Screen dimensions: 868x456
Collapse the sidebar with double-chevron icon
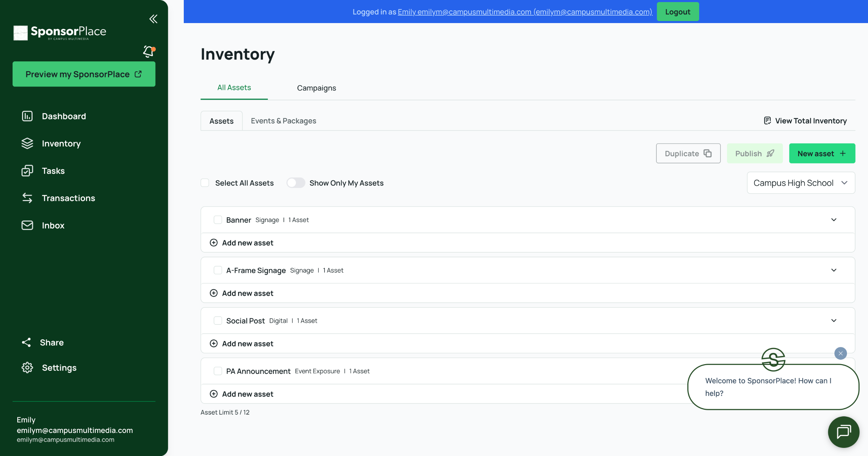coord(153,19)
